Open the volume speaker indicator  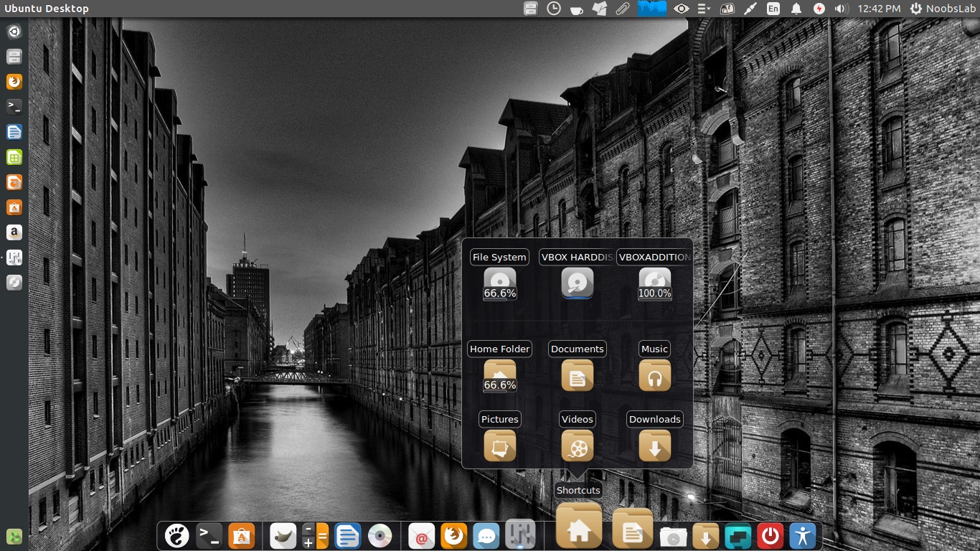click(x=842, y=9)
